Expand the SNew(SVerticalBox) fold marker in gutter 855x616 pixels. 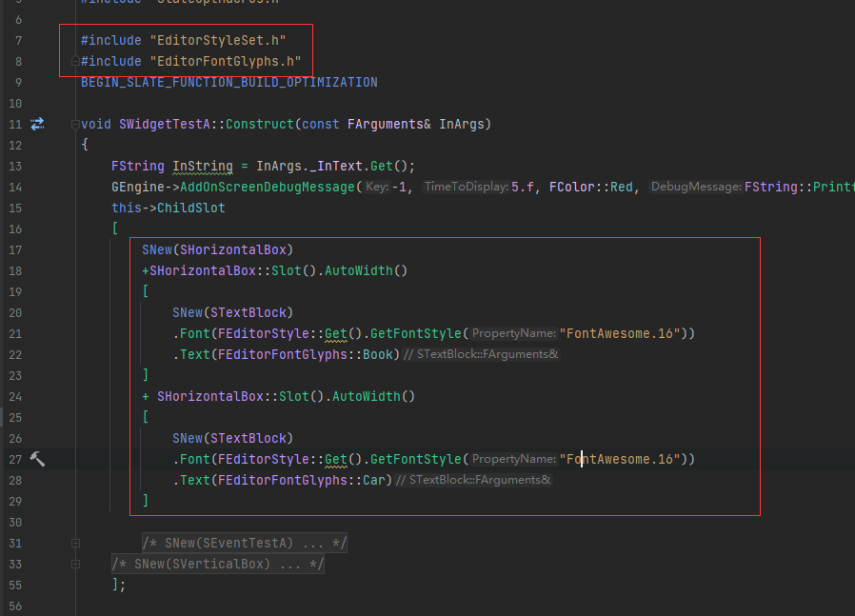click(75, 564)
